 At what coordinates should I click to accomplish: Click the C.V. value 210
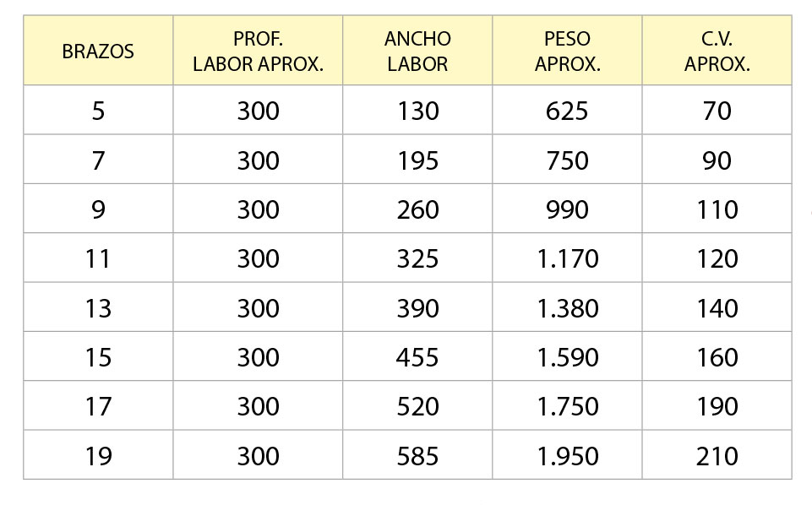(x=717, y=456)
